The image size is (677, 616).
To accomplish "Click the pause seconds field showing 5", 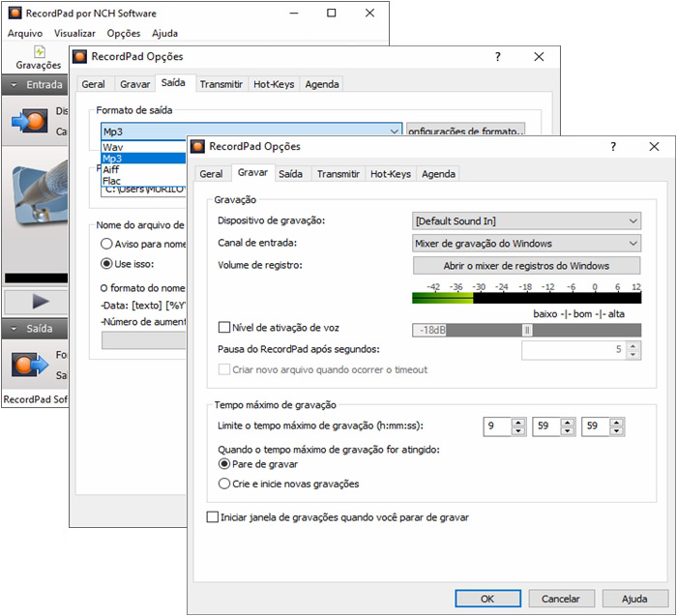I will coord(574,350).
